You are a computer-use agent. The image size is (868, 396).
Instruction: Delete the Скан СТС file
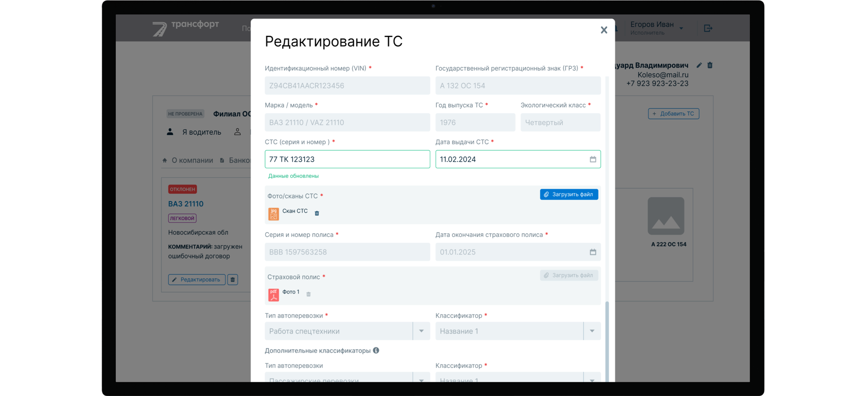(x=317, y=213)
